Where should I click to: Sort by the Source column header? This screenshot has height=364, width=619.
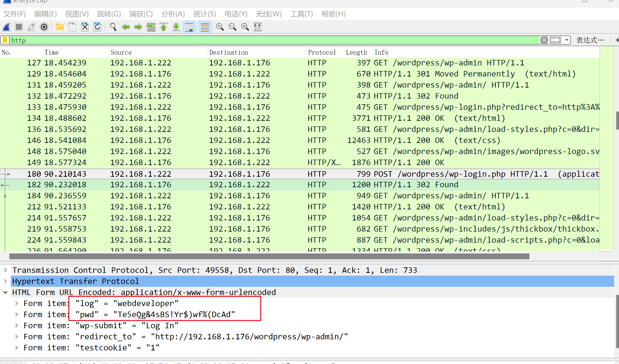pyautogui.click(x=158, y=52)
